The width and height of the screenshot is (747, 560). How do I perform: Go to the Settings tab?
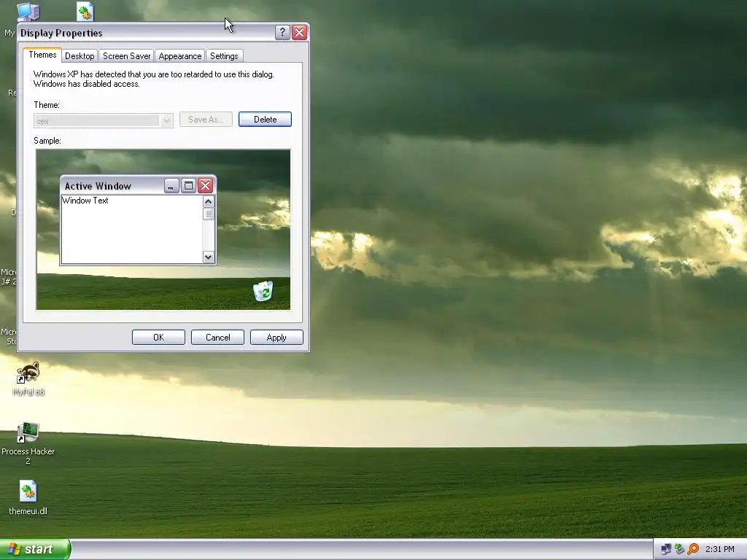(x=224, y=56)
